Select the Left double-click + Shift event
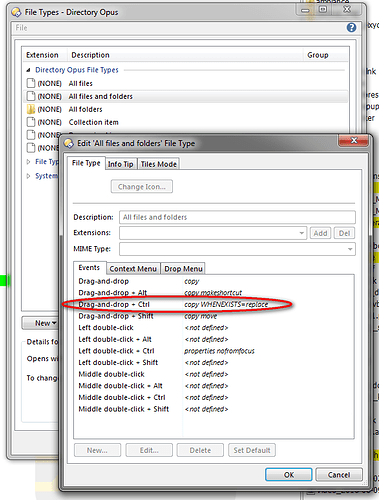The height and width of the screenshot is (500, 379). 213,363
